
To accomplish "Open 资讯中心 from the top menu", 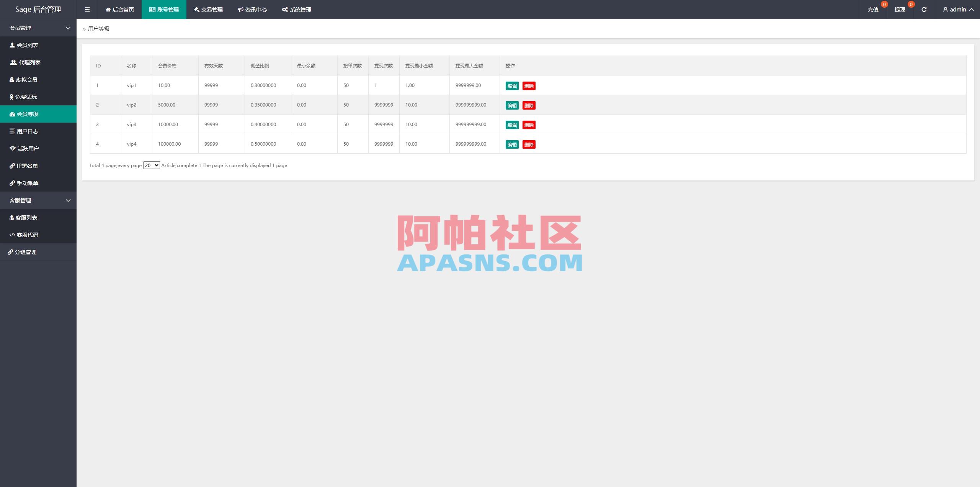I will (x=253, y=9).
